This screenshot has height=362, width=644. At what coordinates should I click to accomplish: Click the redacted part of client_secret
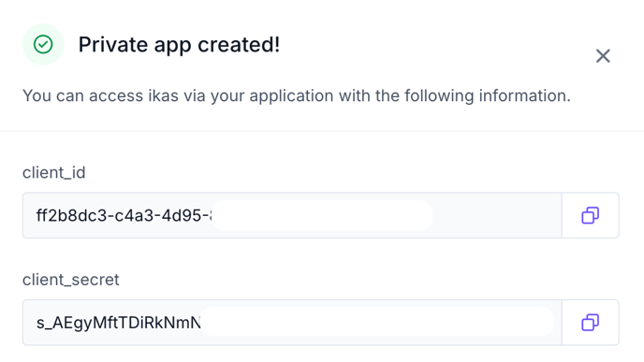tap(377, 322)
